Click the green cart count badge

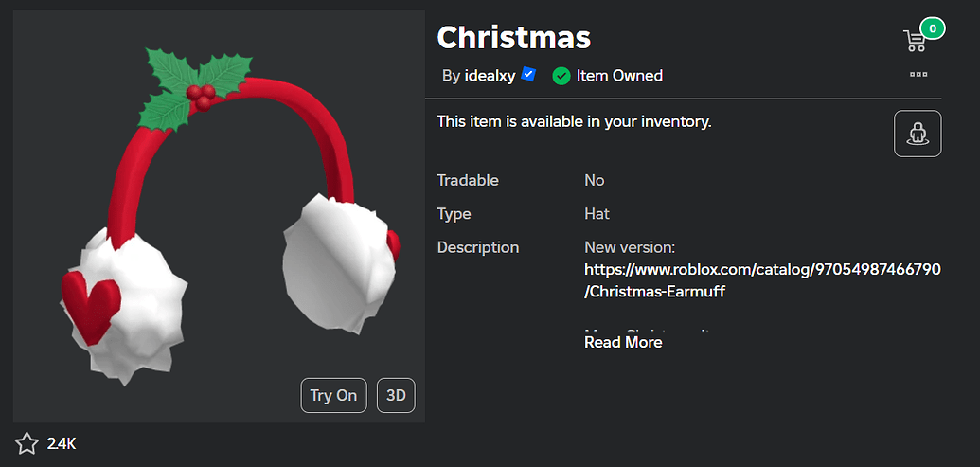(x=932, y=29)
